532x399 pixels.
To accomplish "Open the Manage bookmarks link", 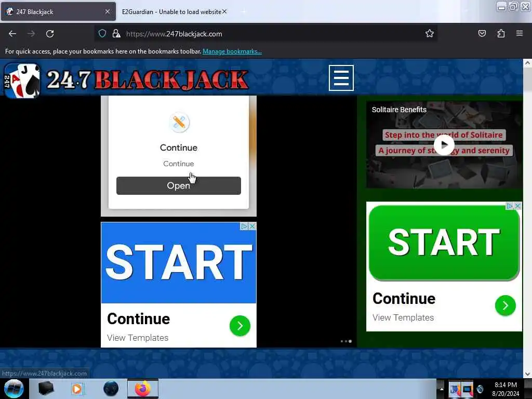I will click(x=232, y=51).
